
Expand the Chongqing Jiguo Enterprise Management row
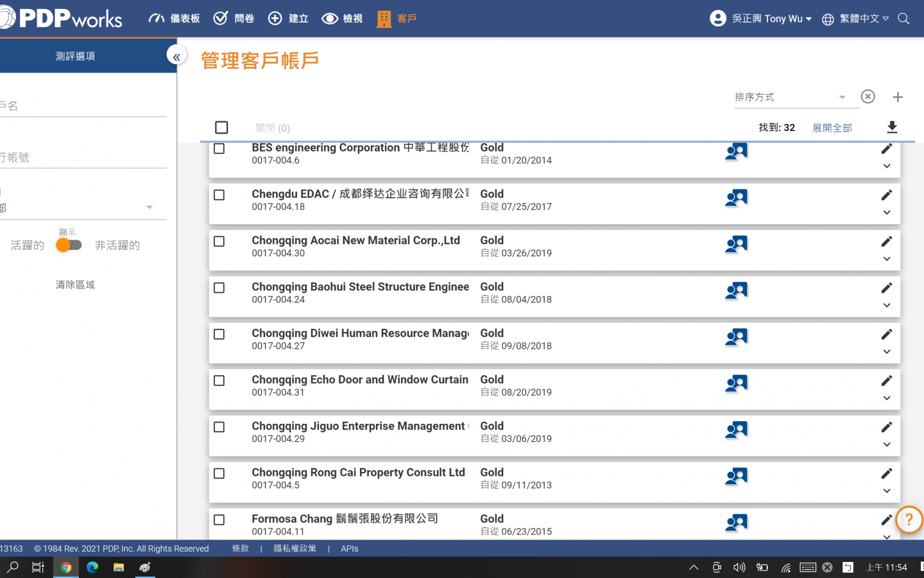pyautogui.click(x=887, y=444)
